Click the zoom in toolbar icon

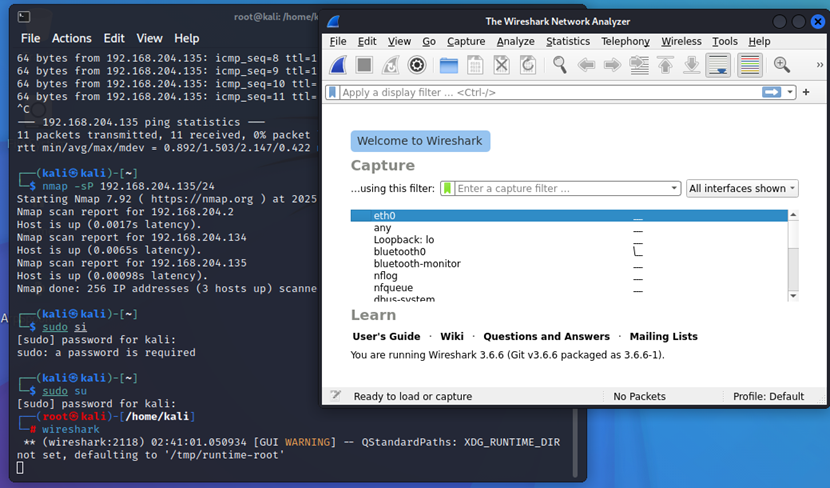click(x=782, y=65)
